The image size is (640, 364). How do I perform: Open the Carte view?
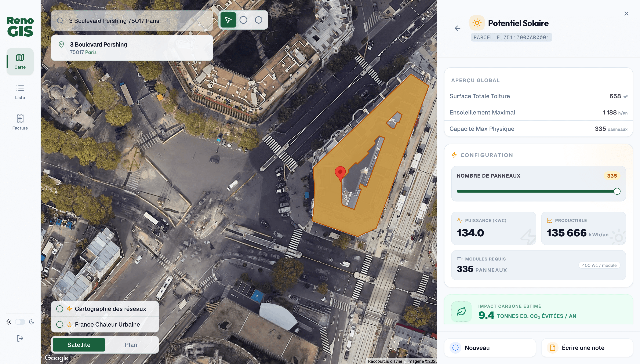[20, 61]
